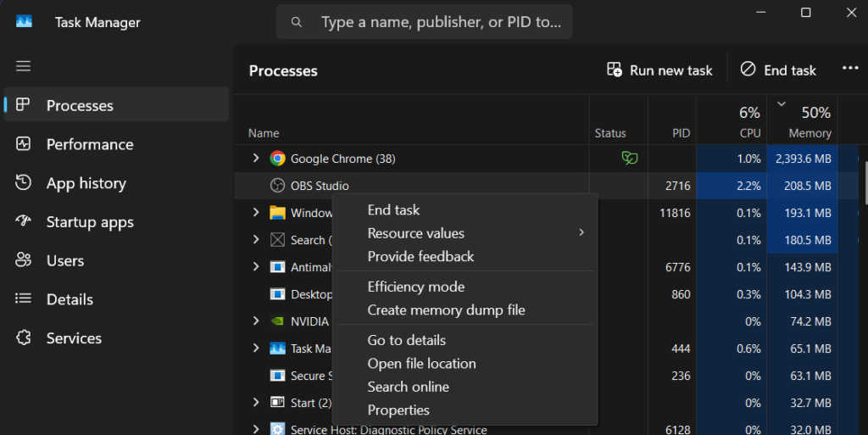This screenshot has height=435, width=868.
Task: Sort by the Memory column header
Action: 802,120
